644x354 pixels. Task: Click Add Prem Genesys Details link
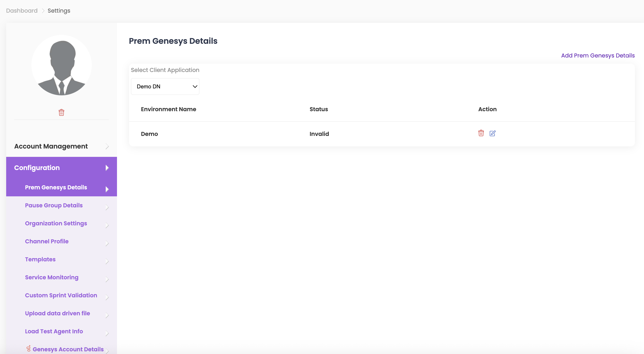pos(598,56)
